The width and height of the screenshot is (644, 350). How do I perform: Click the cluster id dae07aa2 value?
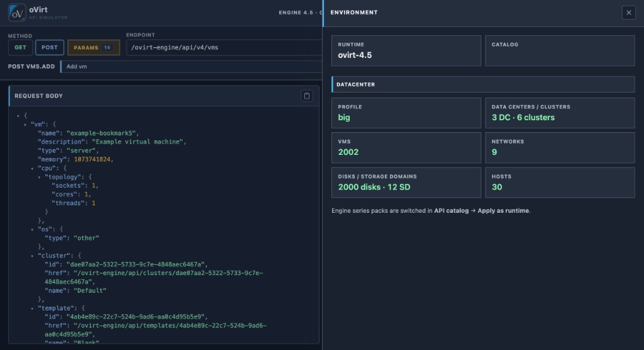(135, 264)
